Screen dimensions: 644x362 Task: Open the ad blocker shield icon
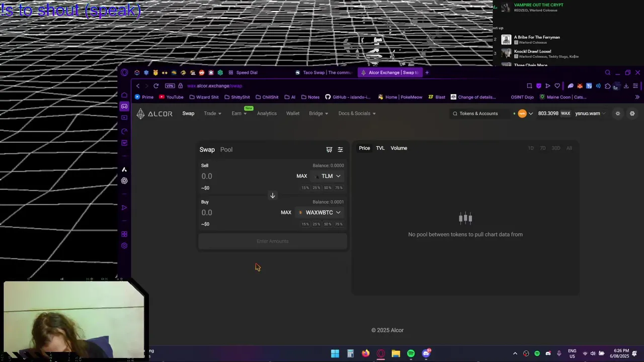(x=538, y=86)
